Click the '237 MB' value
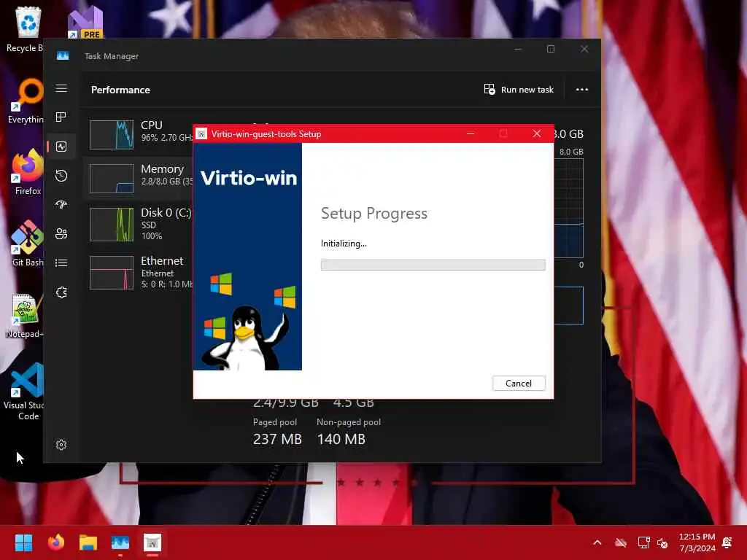 tap(277, 439)
